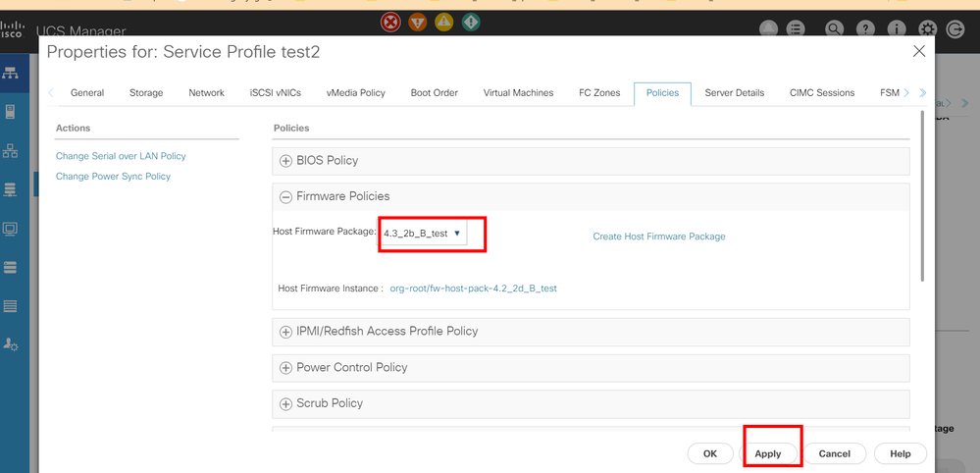Open the Equipment sidebar icon

point(11,73)
